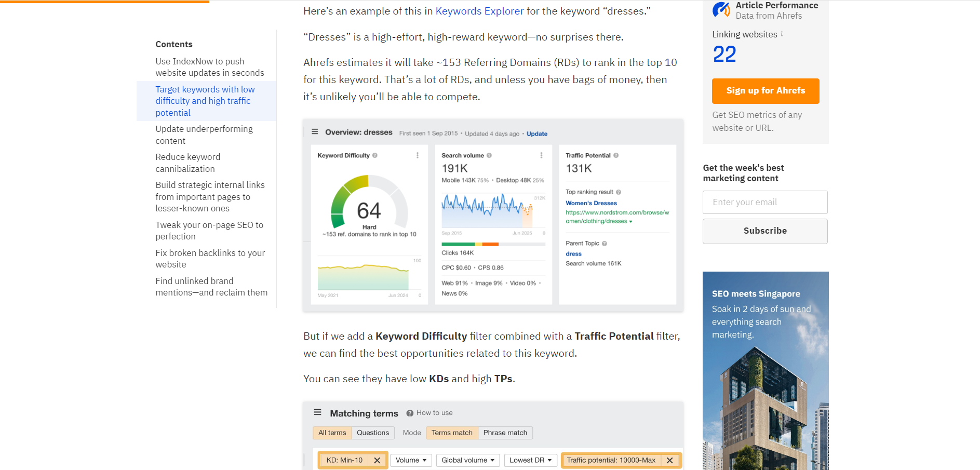Screen dimensions: 980x470
Task: Click the Search volume 161K text
Action: click(594, 264)
